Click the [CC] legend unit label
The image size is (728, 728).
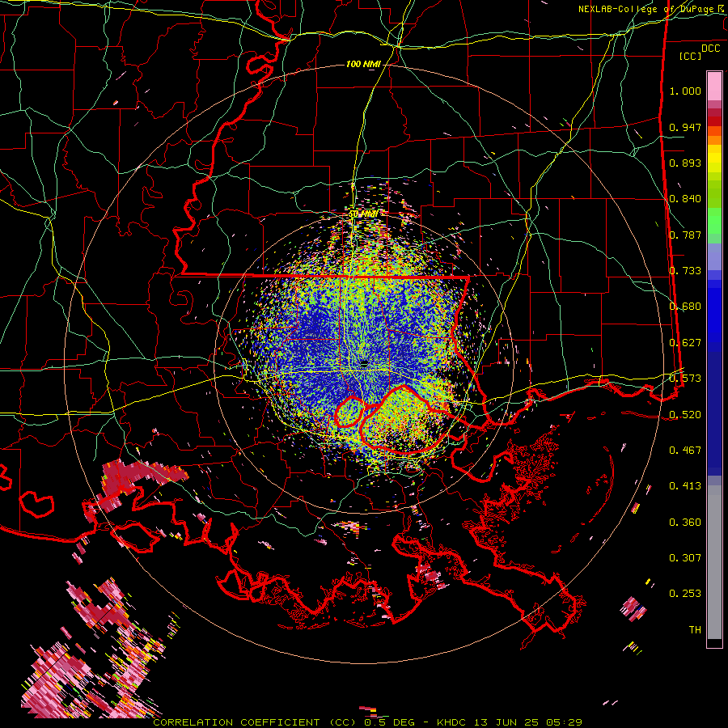(x=691, y=56)
